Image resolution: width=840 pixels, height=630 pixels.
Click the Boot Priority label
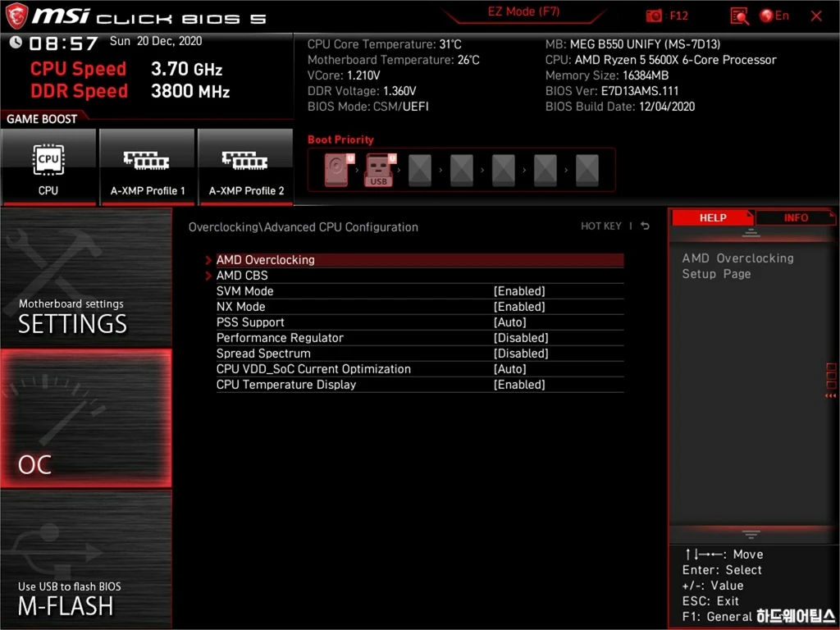coord(340,139)
